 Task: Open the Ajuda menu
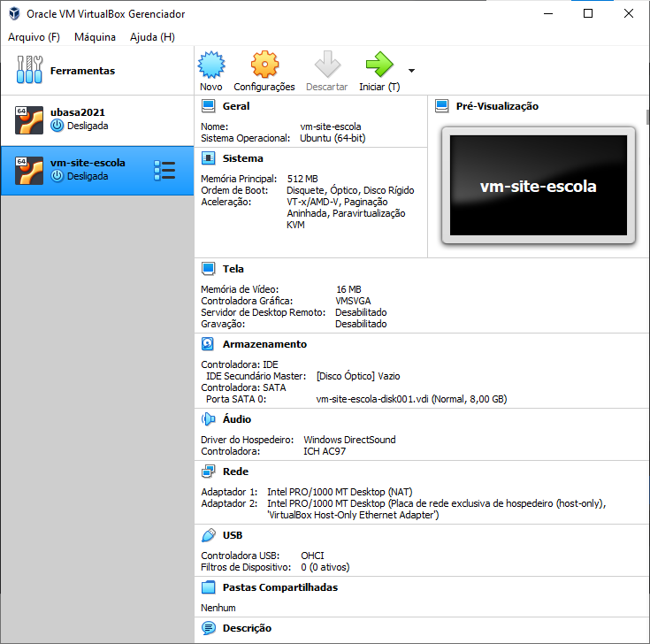pos(152,37)
